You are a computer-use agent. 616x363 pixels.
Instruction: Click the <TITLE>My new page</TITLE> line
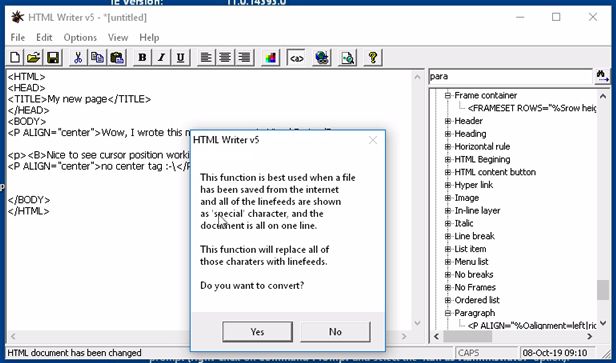(x=79, y=99)
